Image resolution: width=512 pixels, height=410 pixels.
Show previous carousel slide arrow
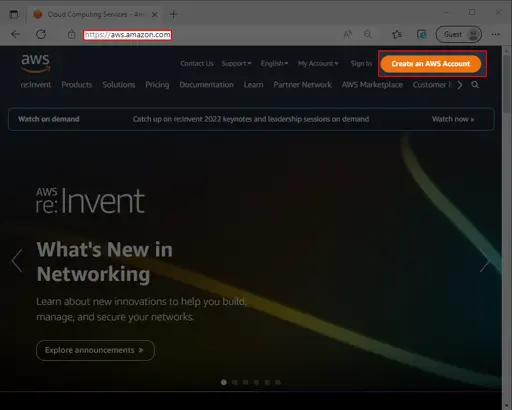[17, 261]
